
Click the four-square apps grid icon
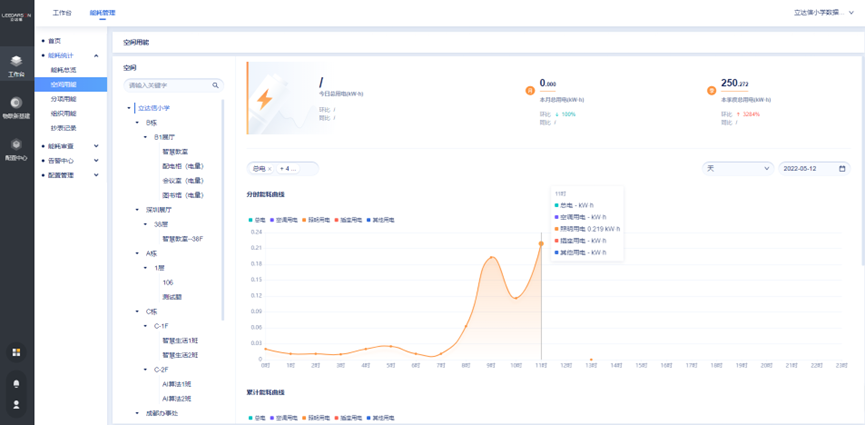16,352
